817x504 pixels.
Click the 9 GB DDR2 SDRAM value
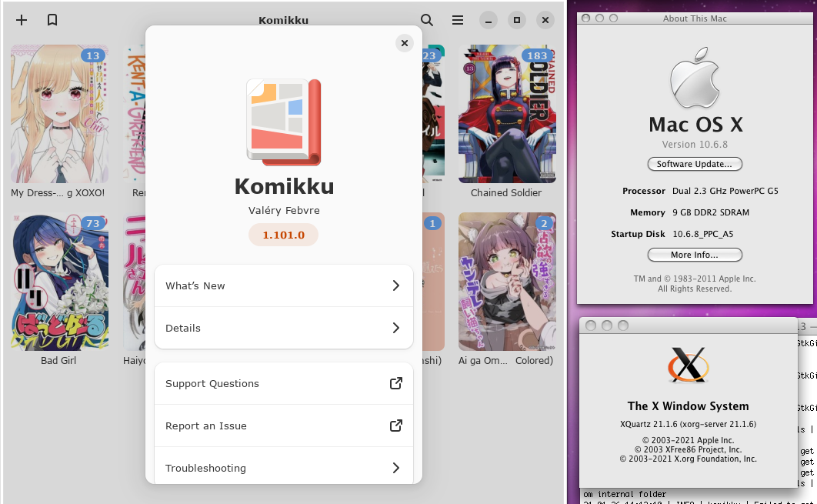(x=711, y=212)
